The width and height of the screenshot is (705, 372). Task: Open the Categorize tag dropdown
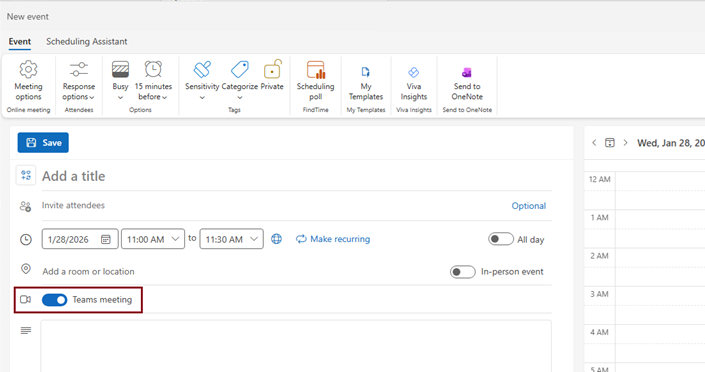tap(240, 82)
